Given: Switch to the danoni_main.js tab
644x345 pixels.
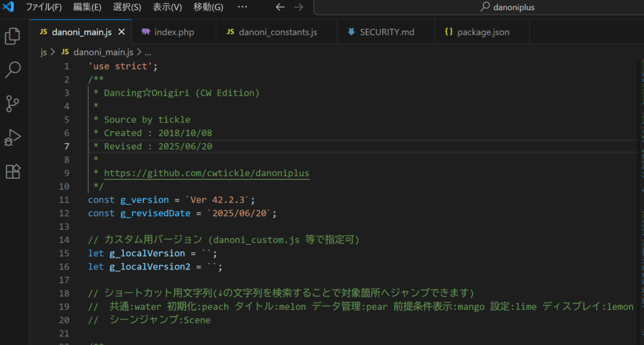Looking at the screenshot, I should [80, 31].
